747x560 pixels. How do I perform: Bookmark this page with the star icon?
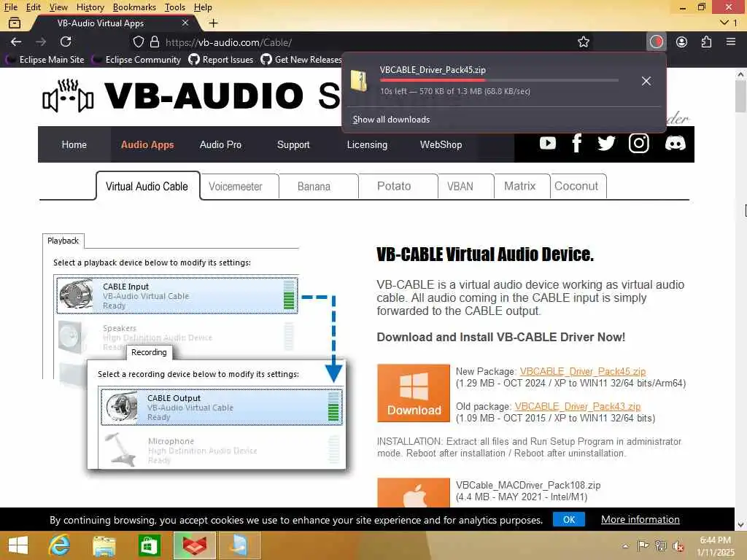point(584,42)
